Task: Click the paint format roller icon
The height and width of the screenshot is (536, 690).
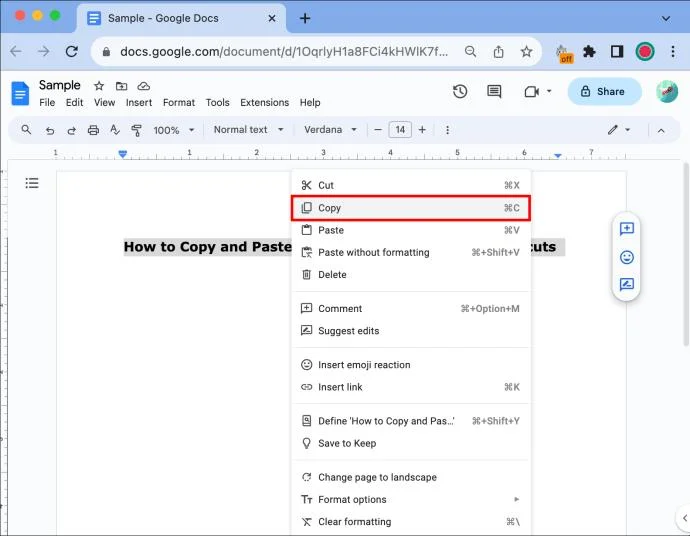Action: (x=136, y=130)
